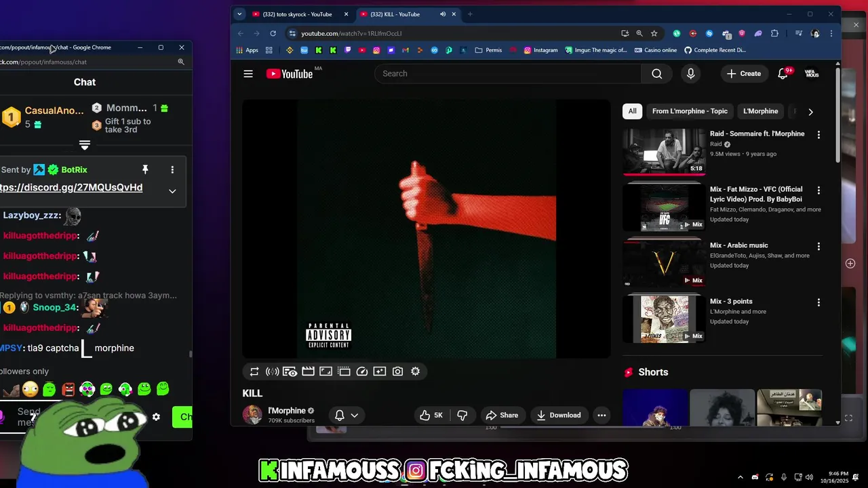The height and width of the screenshot is (488, 868).
Task: Open notification bell dropdown for l'Morphine
Action: tap(346, 415)
